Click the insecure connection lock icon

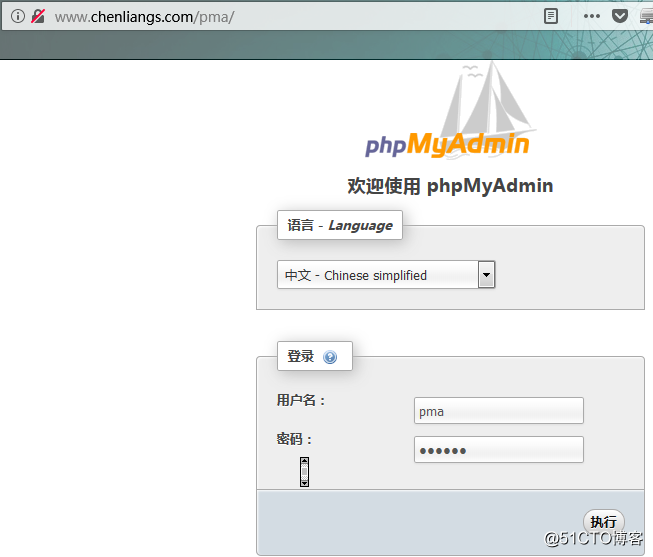tap(38, 16)
